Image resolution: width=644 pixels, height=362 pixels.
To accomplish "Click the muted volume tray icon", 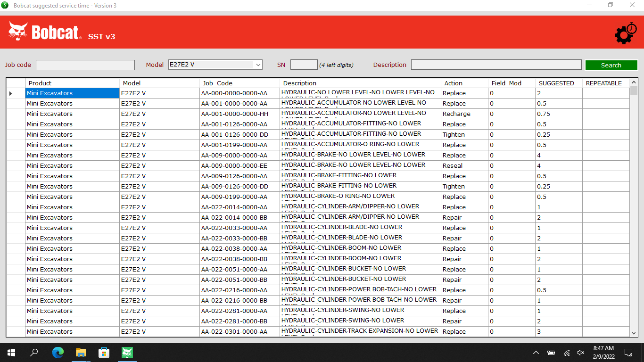I will [581, 353].
